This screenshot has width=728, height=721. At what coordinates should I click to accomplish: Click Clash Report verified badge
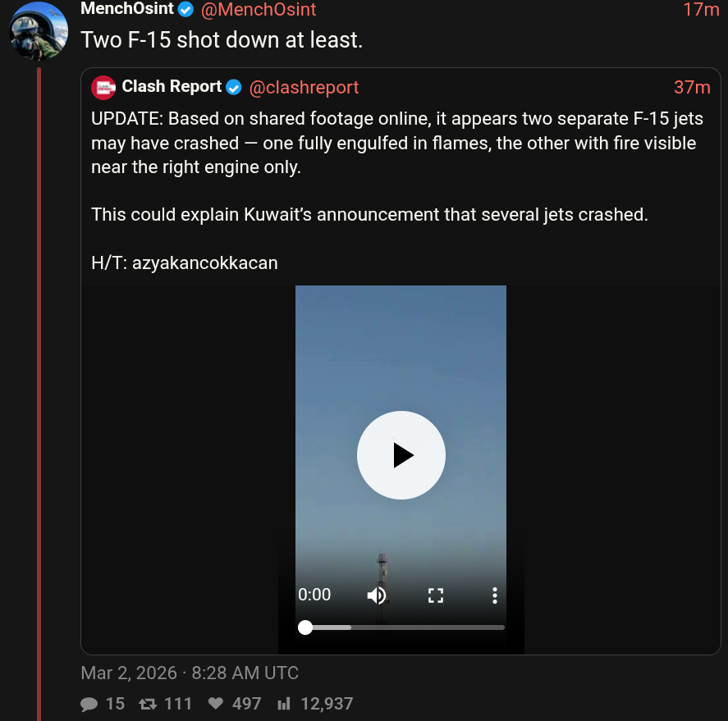[234, 87]
